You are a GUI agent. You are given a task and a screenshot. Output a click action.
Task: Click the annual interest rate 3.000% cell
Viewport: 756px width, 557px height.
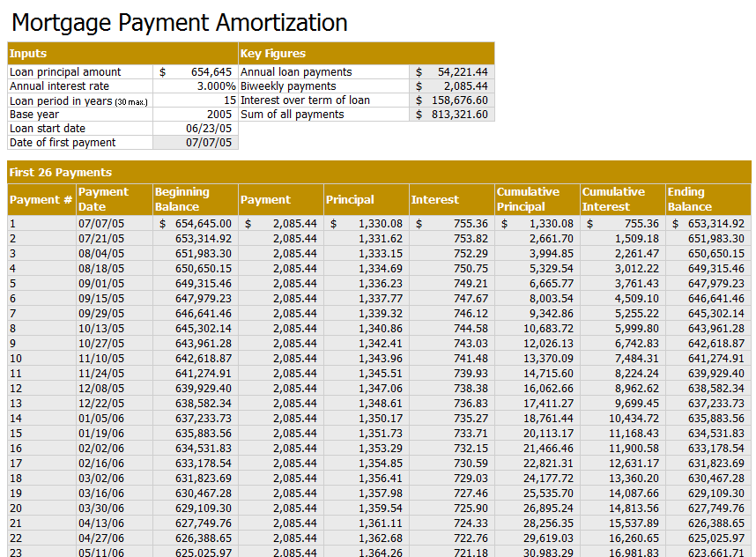(x=196, y=86)
